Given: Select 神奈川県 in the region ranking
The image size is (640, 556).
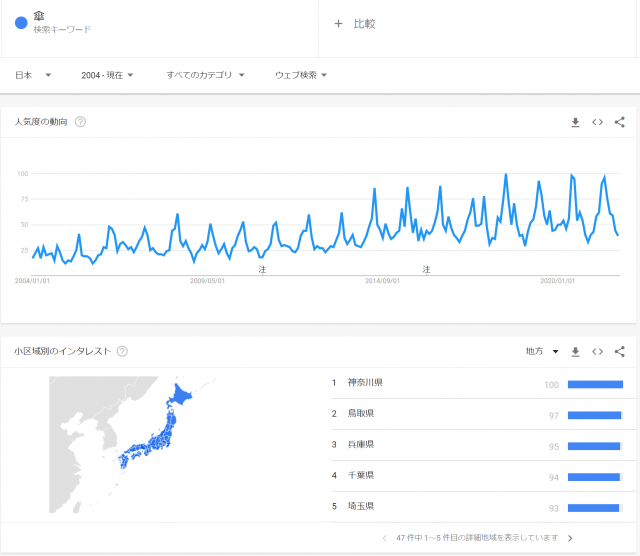Looking at the screenshot, I should point(366,383).
